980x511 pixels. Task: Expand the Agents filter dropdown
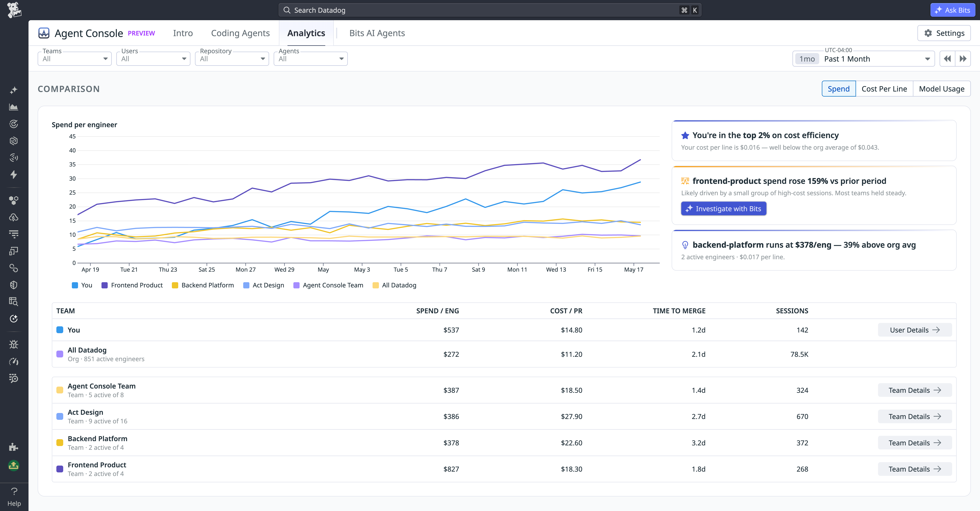310,59
